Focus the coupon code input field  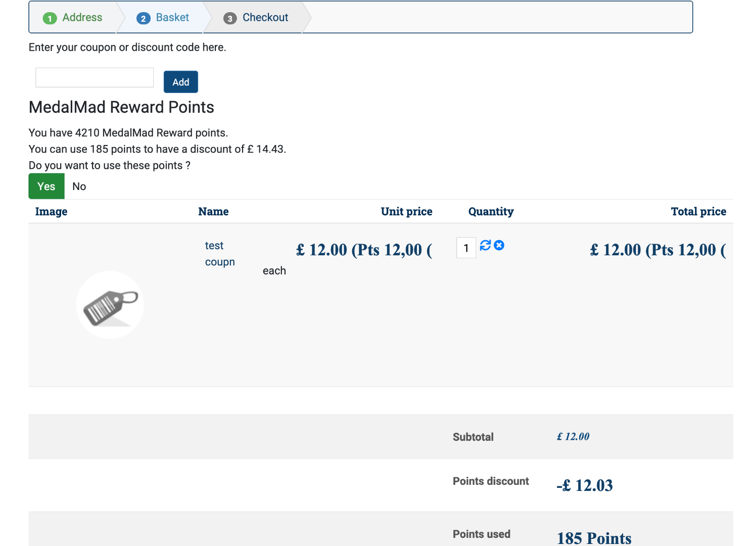94,78
